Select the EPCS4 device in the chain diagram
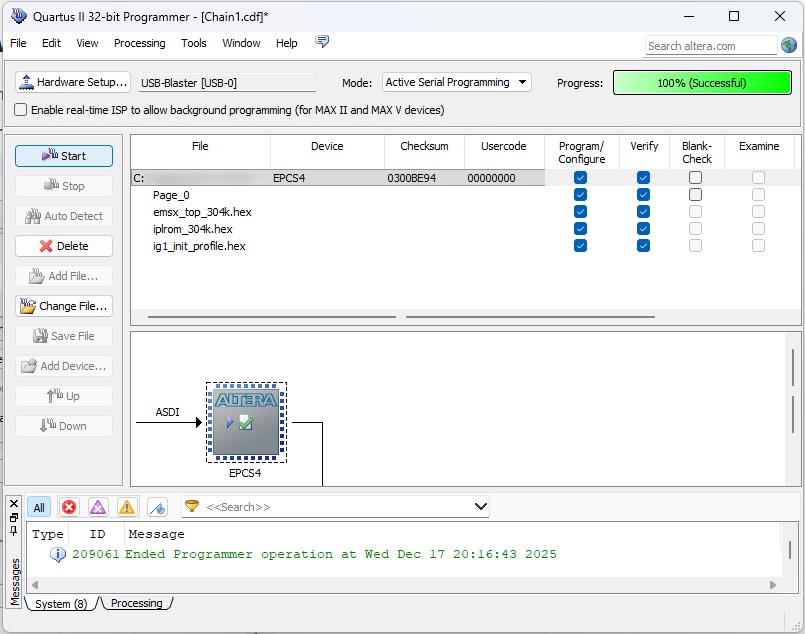The height and width of the screenshot is (634, 805). click(x=246, y=422)
